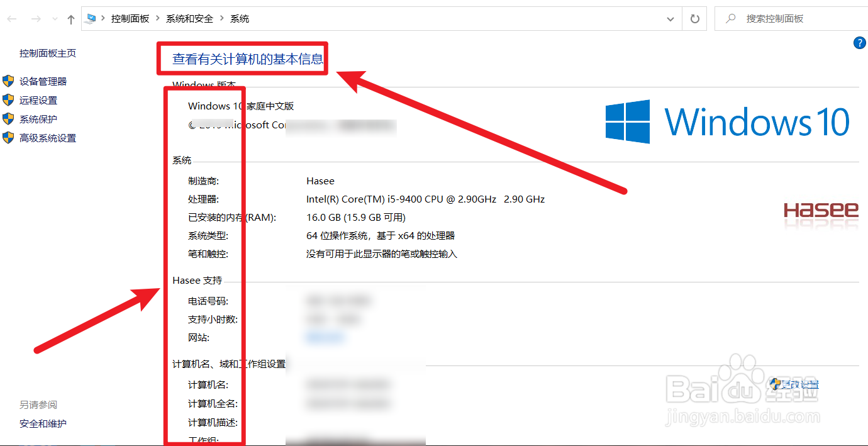Viewport: 868px width, 446px height.
Task: Select 系统 in the breadcrumb path
Action: (x=240, y=19)
